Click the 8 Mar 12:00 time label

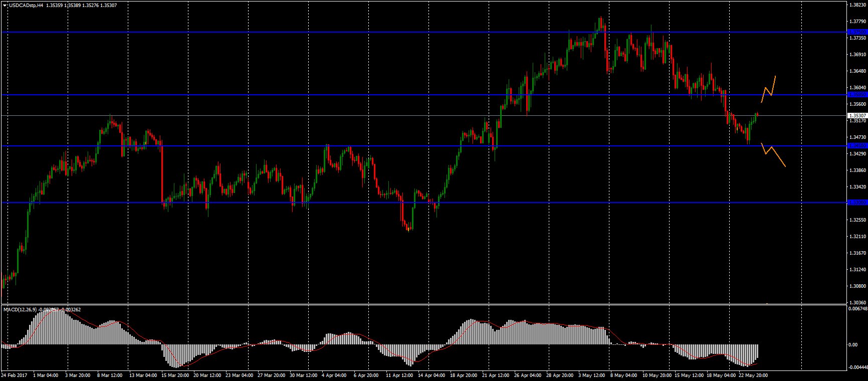coord(110,375)
